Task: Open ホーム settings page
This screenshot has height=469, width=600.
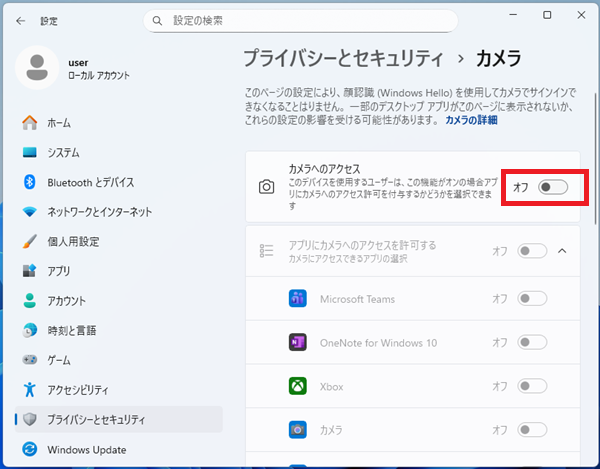Action: [x=119, y=123]
